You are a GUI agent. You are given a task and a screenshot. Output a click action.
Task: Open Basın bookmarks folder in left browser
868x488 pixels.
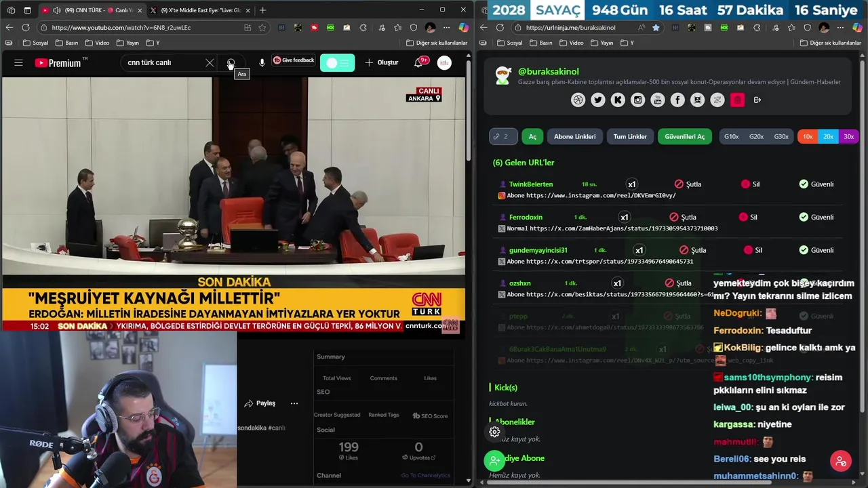(66, 43)
